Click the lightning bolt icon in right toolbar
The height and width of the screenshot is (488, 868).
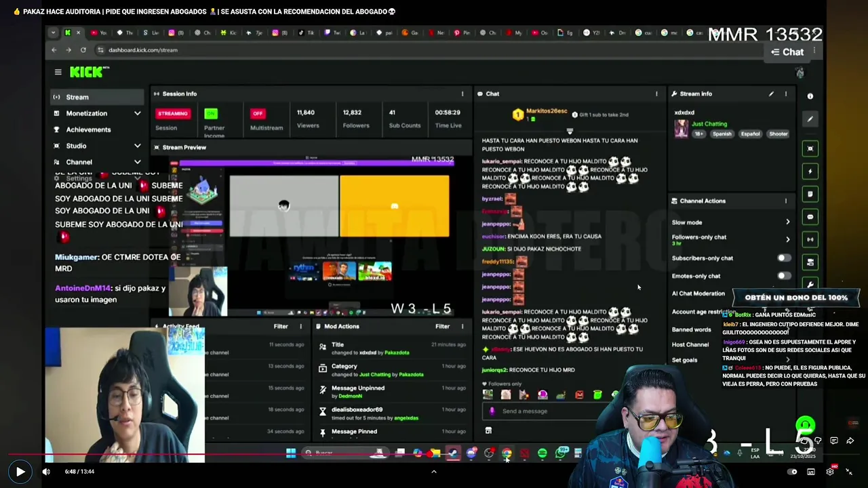click(810, 171)
